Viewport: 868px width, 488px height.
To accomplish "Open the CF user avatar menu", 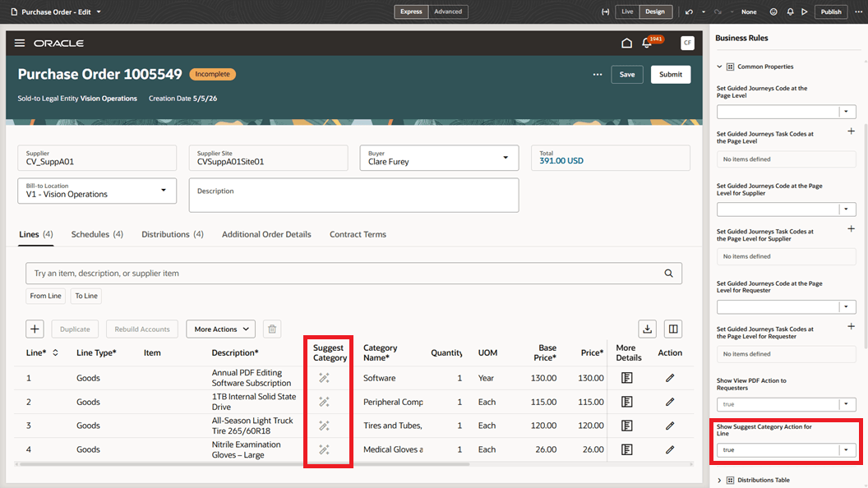I will [x=687, y=43].
